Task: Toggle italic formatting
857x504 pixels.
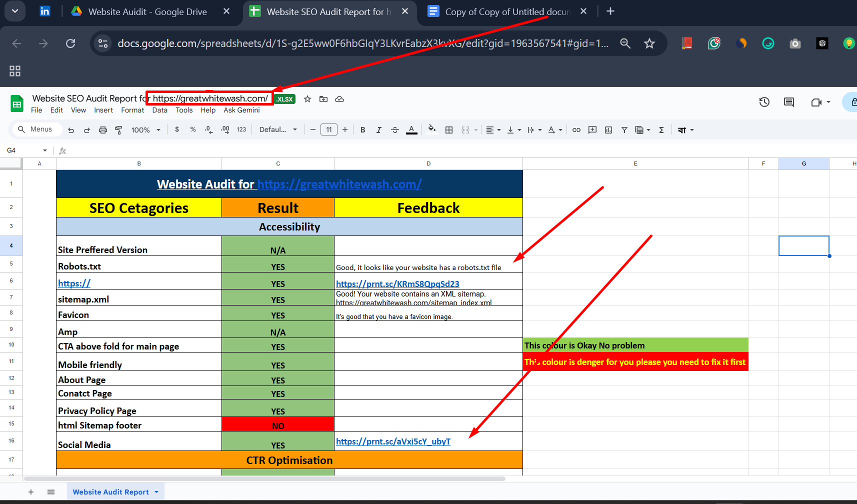Action: coord(378,129)
